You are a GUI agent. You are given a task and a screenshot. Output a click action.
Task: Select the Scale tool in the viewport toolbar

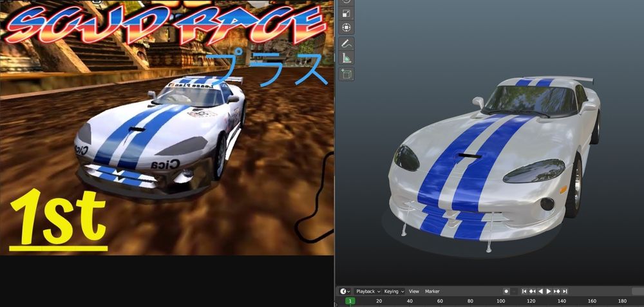(x=346, y=13)
